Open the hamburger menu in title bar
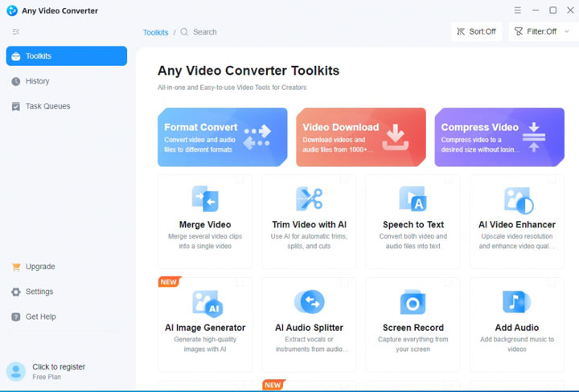The height and width of the screenshot is (392, 579). click(x=518, y=10)
